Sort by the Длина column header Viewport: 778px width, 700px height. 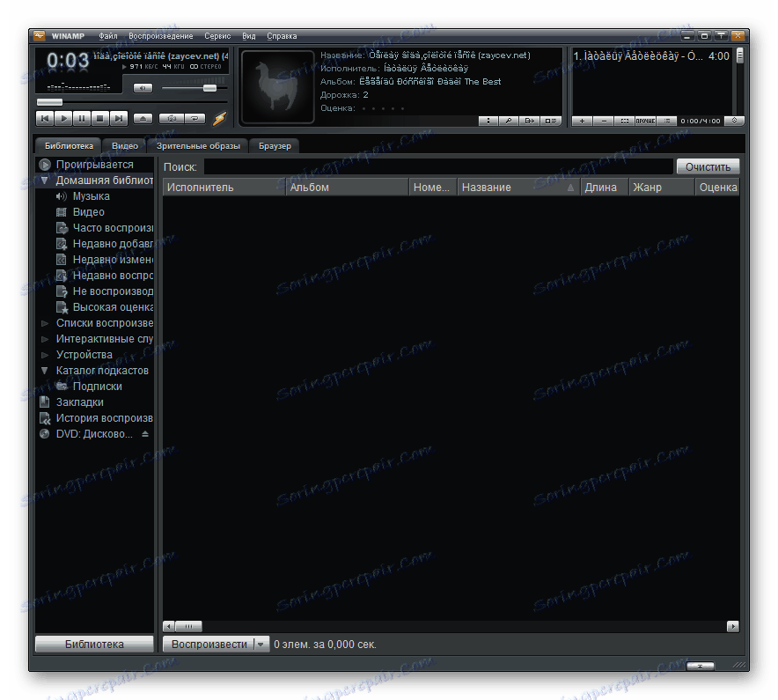(604, 188)
